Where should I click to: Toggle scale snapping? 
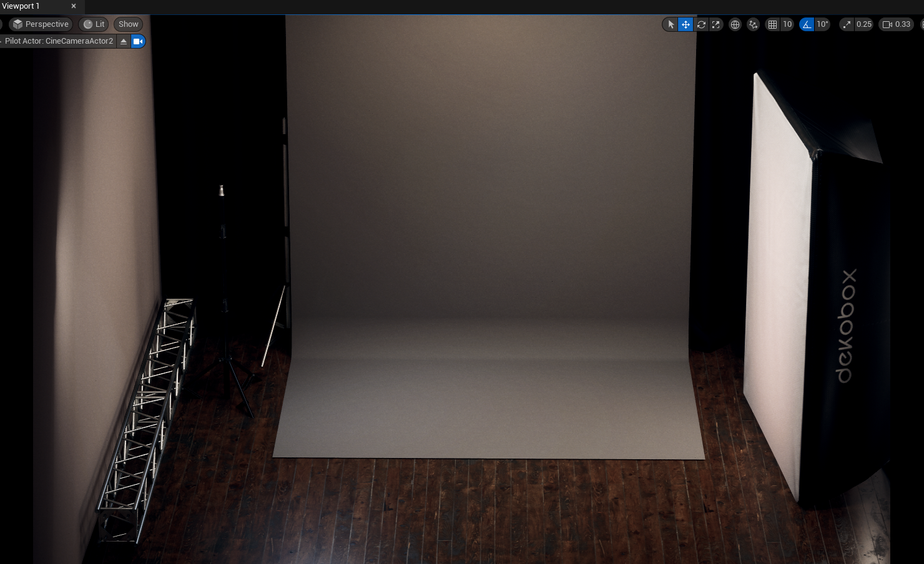click(x=846, y=24)
